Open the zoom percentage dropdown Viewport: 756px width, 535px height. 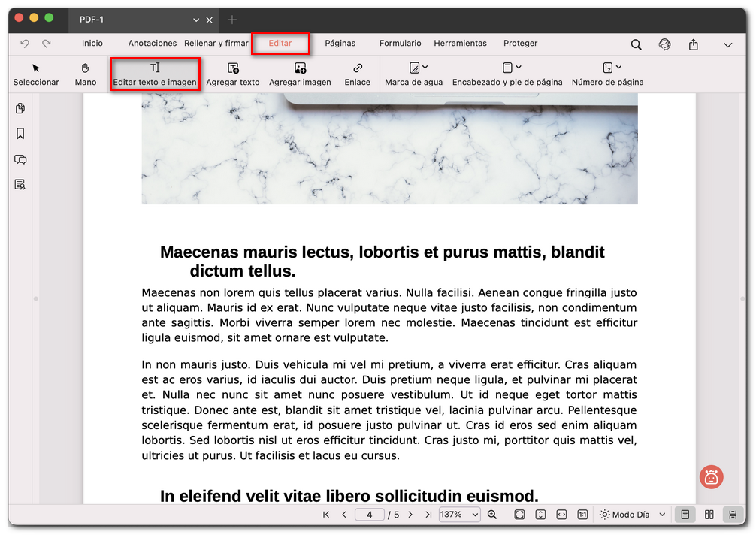[459, 515]
